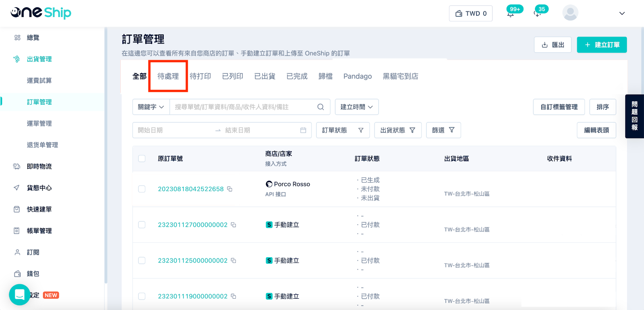Click the 建立訂單 create order button
Image resolution: width=644 pixels, height=310 pixels.
pyautogui.click(x=602, y=45)
